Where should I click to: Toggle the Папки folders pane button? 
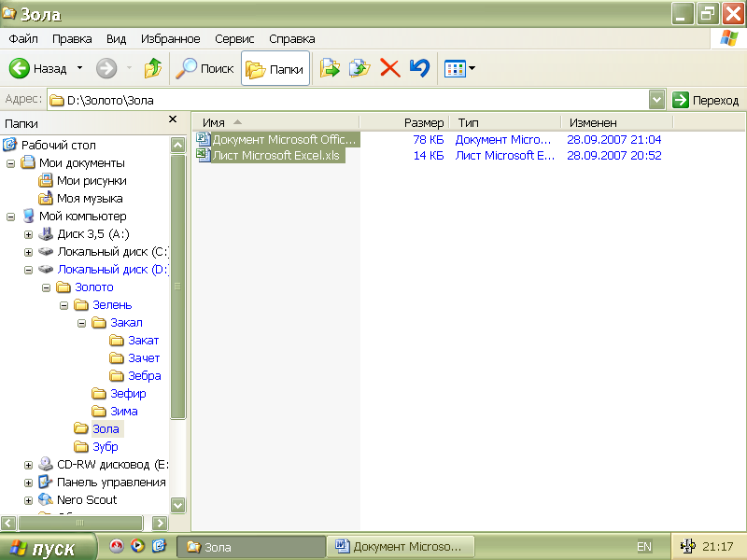275,68
